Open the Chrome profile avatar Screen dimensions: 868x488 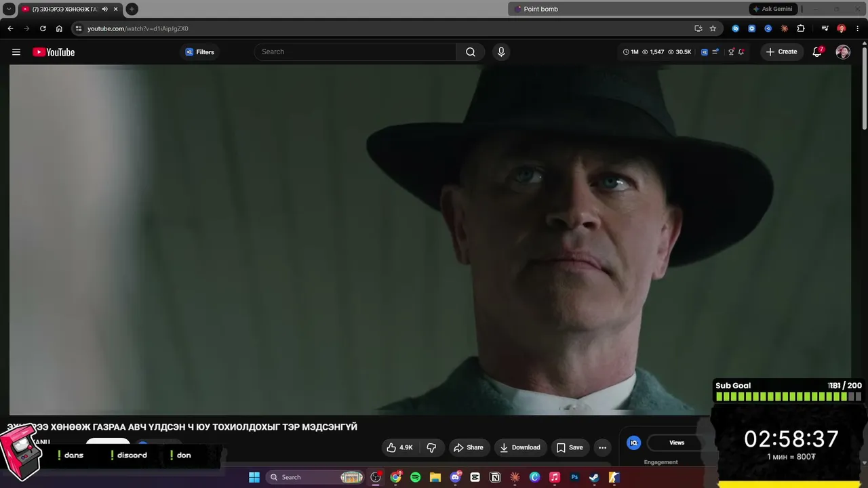click(x=842, y=28)
